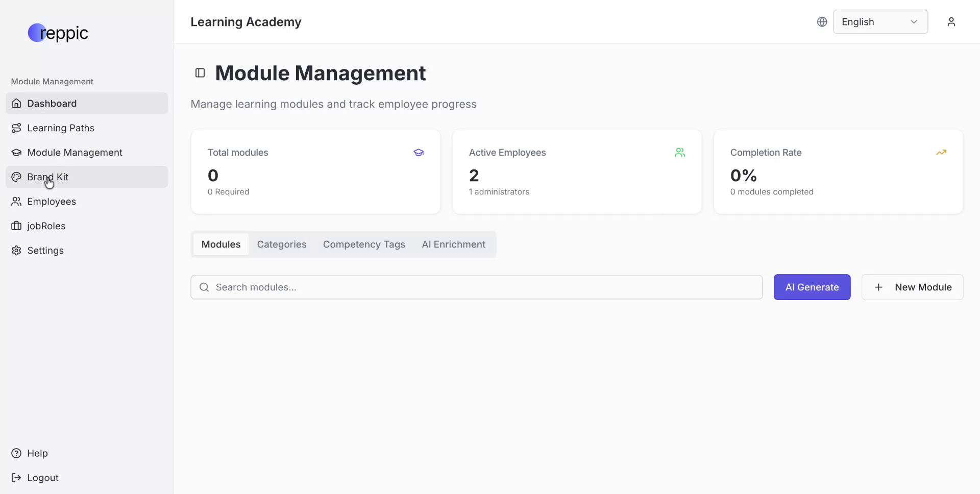Click the jobRoles briefcase icon
This screenshot has height=494, width=980.
[16, 226]
